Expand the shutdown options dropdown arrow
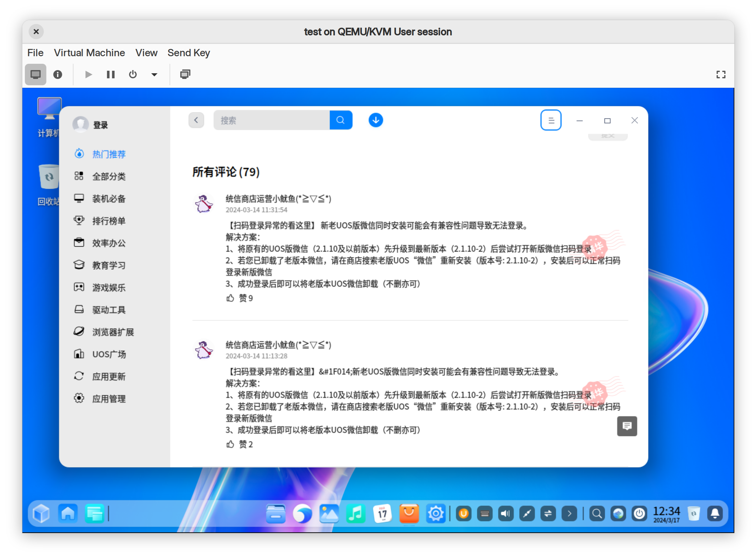Screen dimensions: 756x557 pyautogui.click(x=154, y=75)
